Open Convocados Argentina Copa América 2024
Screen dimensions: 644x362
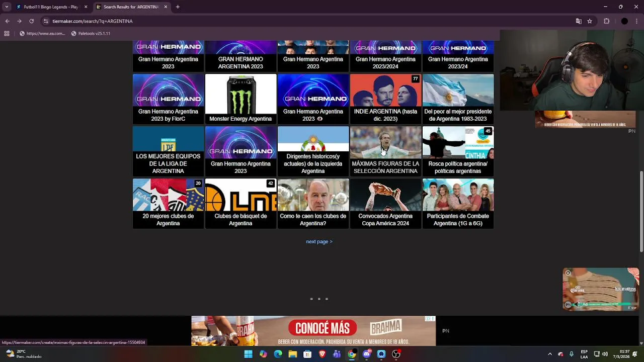click(385, 203)
